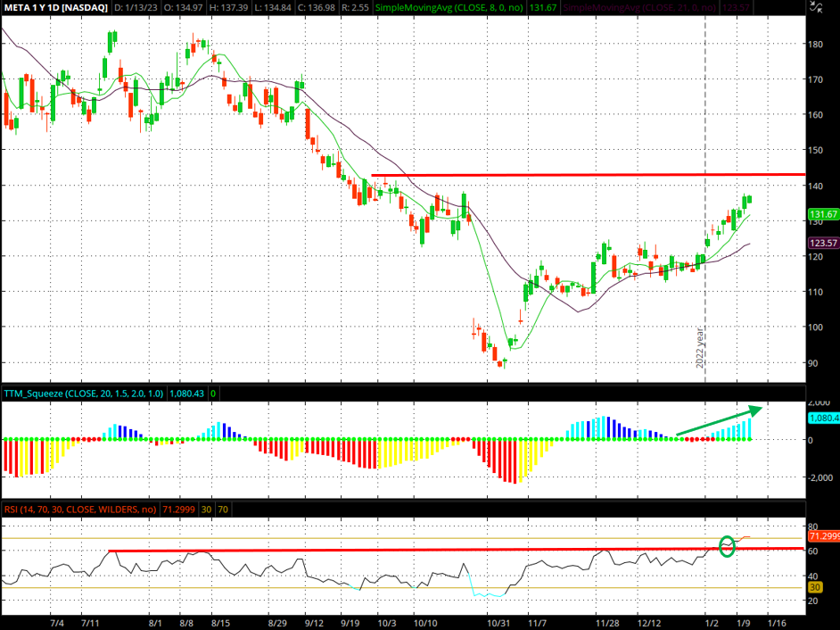Click the -2,000 squeeze axis label

[x=820, y=477]
